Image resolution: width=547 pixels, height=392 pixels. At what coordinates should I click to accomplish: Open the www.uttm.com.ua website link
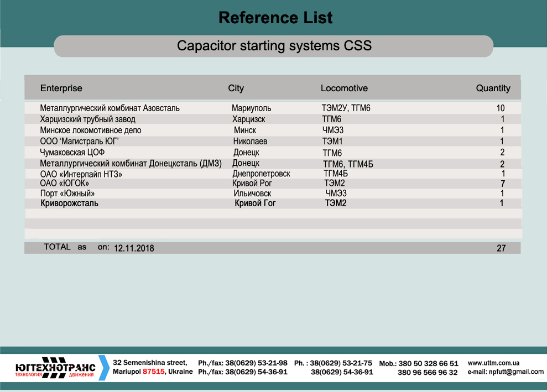pos(493,363)
